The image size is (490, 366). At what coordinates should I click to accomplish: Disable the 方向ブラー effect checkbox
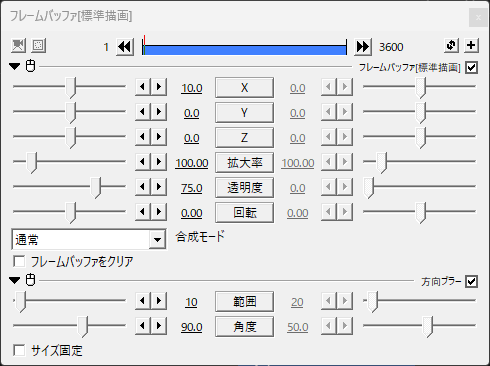(x=471, y=281)
